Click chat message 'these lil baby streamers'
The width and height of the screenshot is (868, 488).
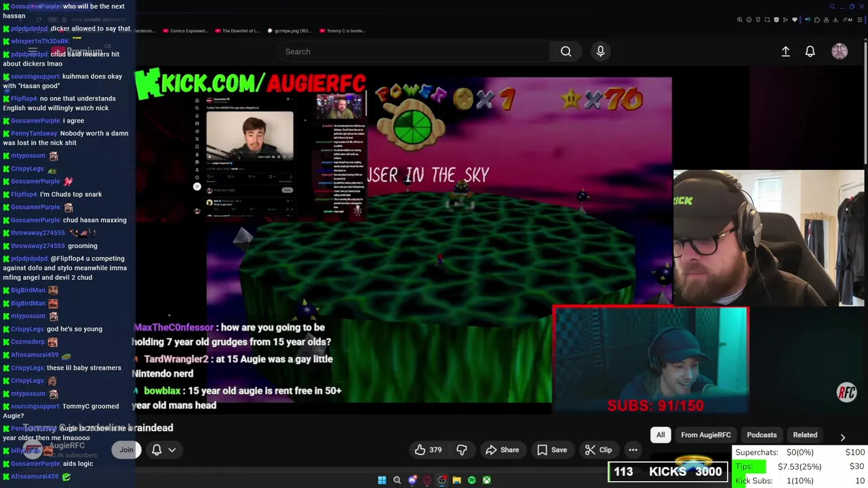click(84, 368)
